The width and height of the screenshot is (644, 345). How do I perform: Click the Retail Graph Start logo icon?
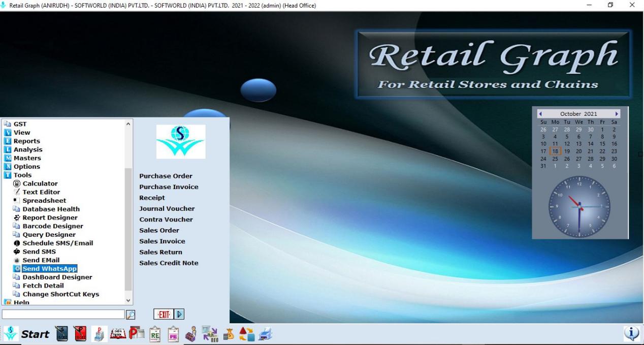(11, 334)
